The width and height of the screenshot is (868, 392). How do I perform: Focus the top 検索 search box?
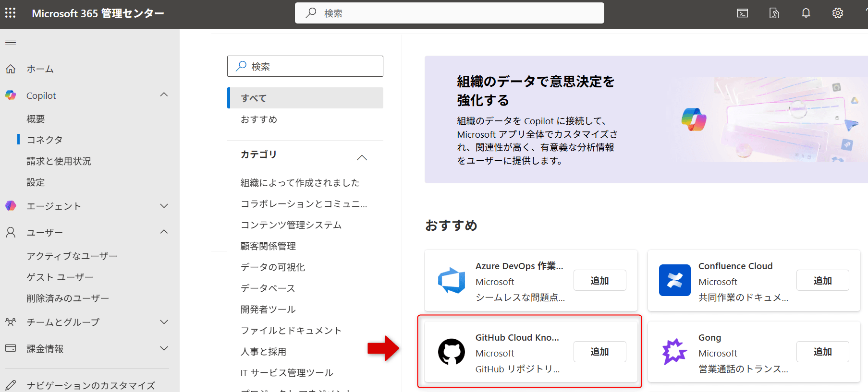[x=450, y=13]
